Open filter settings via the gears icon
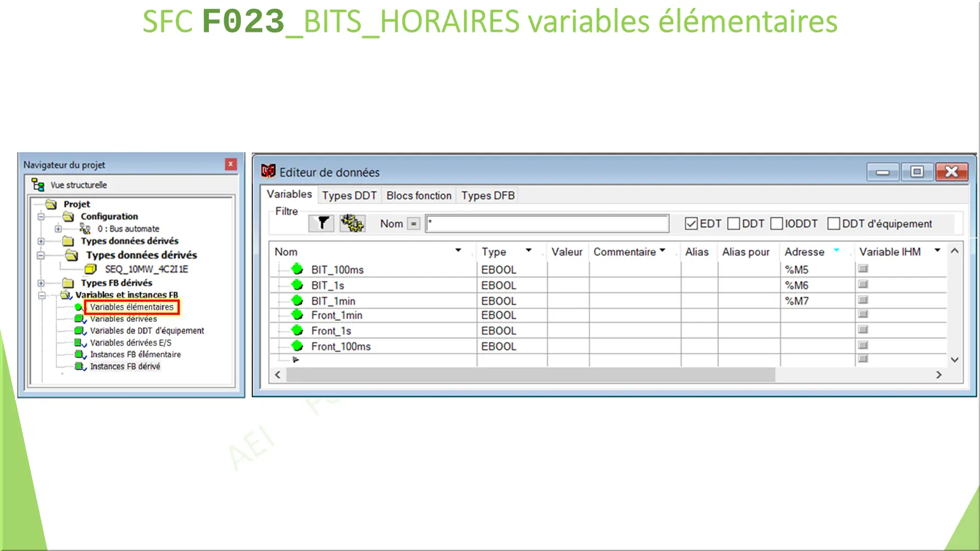This screenshot has width=980, height=551. pyautogui.click(x=352, y=223)
